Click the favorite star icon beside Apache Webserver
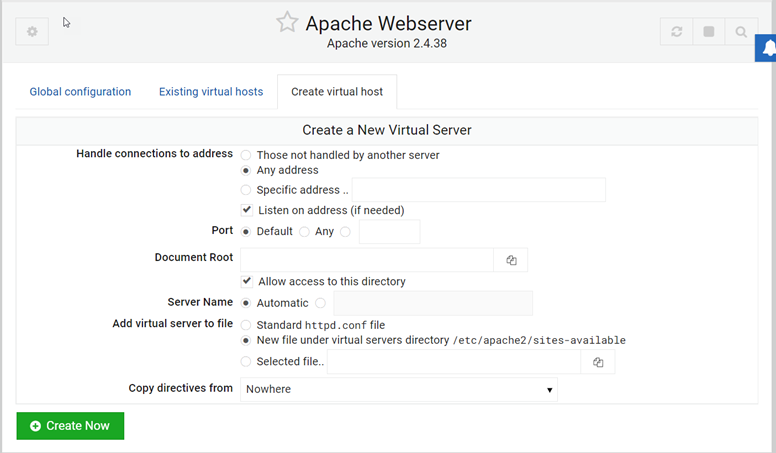This screenshot has width=776, height=453. [x=287, y=23]
